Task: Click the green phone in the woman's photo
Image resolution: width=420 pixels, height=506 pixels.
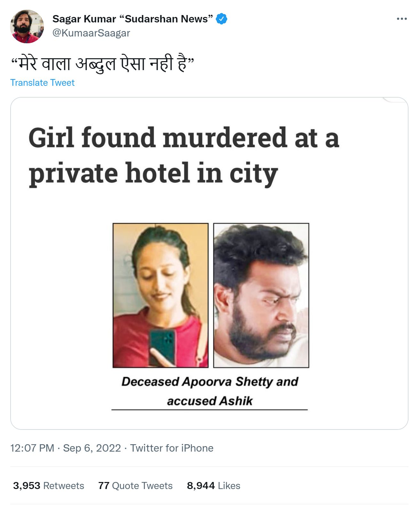Action: pyautogui.click(x=162, y=346)
